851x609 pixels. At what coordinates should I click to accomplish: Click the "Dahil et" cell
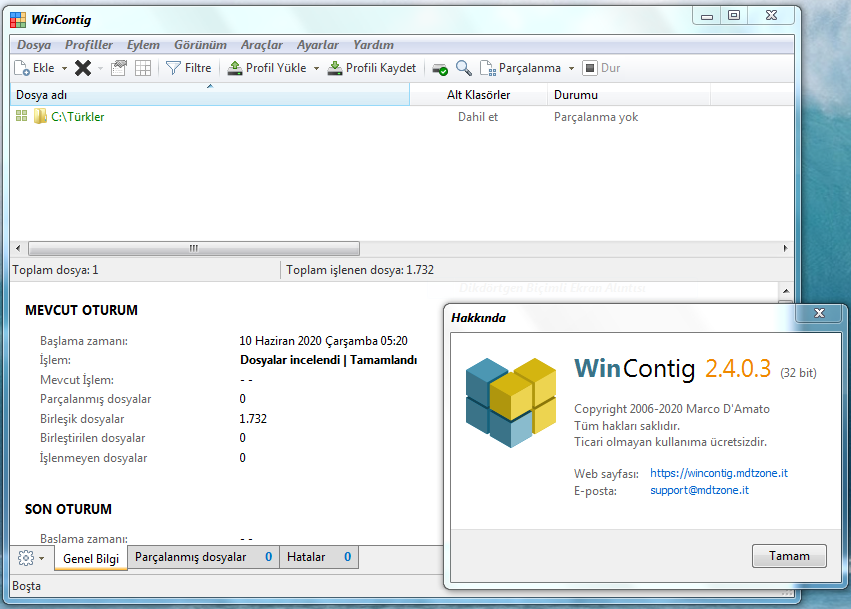pyautogui.click(x=478, y=117)
